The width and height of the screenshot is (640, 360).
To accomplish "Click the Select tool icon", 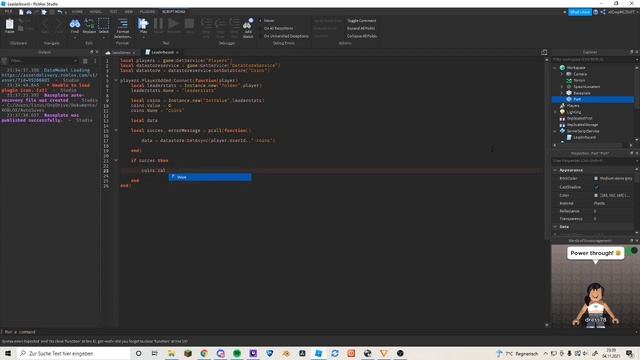I will click(x=104, y=25).
